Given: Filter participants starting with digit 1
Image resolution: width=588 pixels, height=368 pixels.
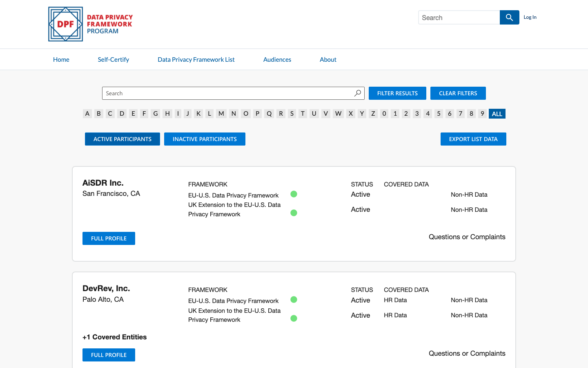Looking at the screenshot, I should (x=395, y=114).
